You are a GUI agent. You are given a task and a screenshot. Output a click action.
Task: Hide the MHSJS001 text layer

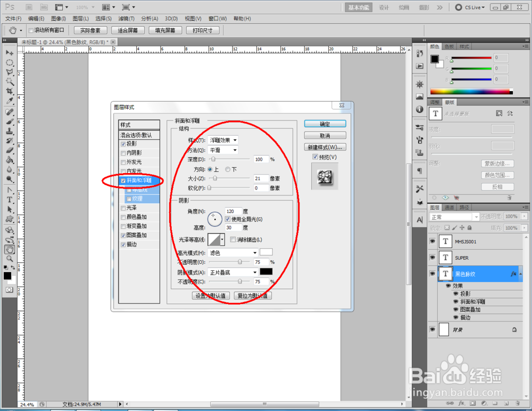[432, 241]
